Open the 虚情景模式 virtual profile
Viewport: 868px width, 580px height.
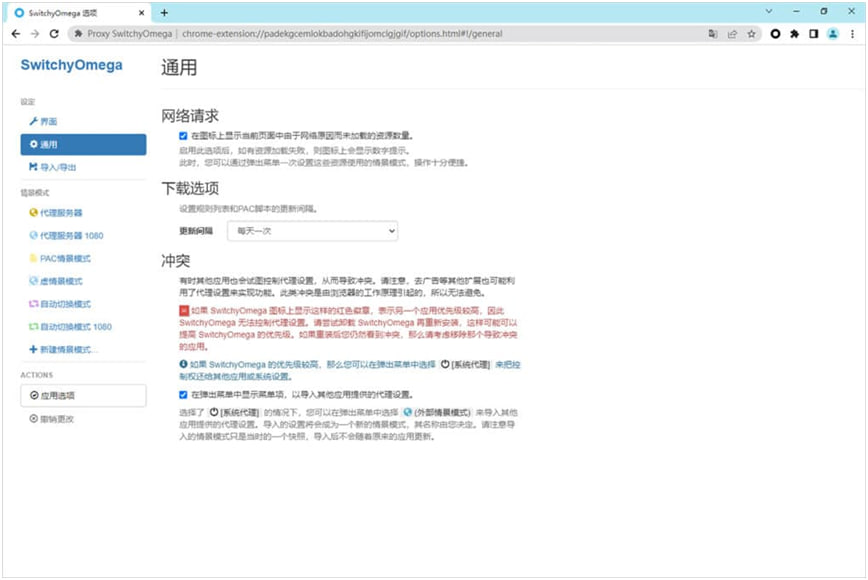coord(62,281)
